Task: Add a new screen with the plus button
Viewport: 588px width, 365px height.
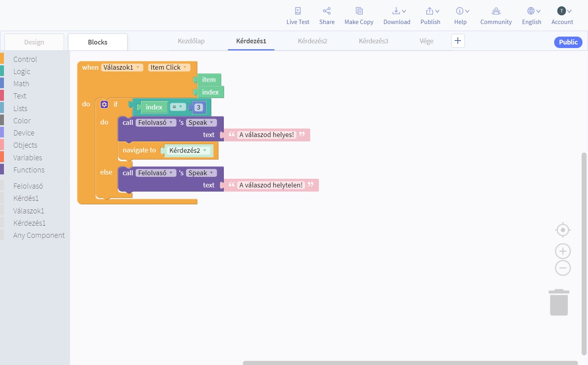Action: pos(457,41)
